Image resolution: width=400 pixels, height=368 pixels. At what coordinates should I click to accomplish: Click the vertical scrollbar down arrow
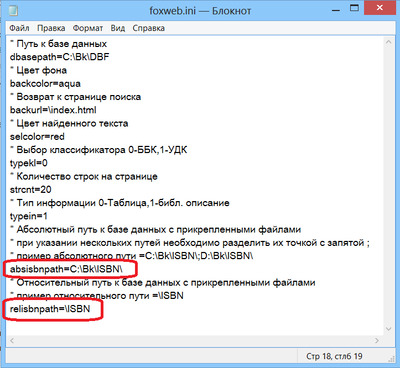pos(388,329)
